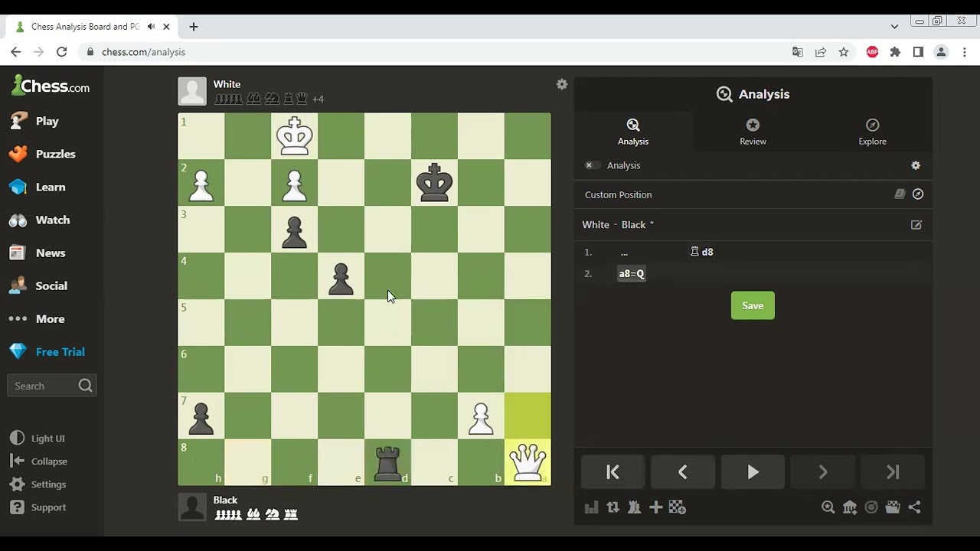Go to the first move
This screenshot has width=980, height=551.
coord(612,472)
